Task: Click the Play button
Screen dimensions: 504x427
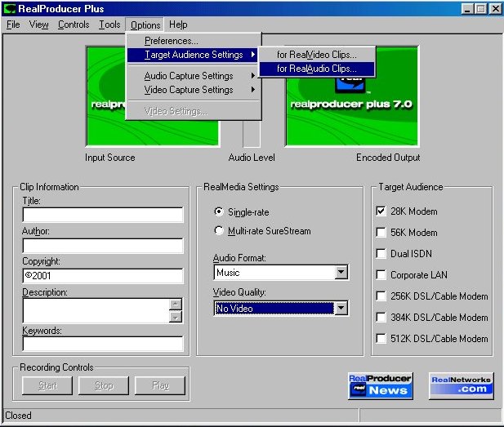Action: (x=160, y=385)
